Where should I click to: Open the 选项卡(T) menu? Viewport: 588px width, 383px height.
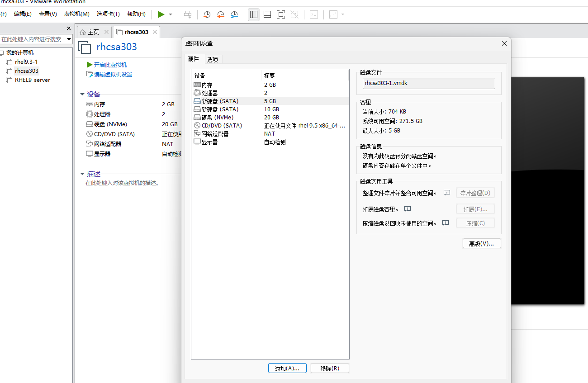pyautogui.click(x=108, y=14)
